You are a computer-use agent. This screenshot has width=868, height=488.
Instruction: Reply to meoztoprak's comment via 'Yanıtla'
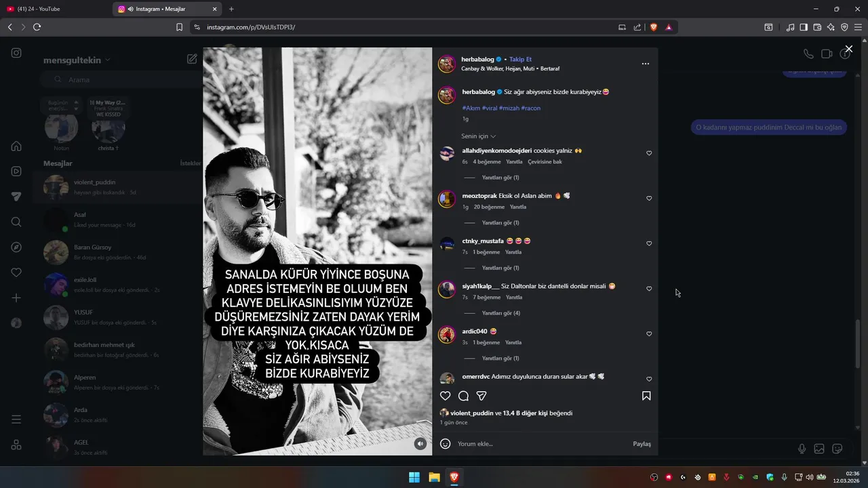tap(518, 207)
